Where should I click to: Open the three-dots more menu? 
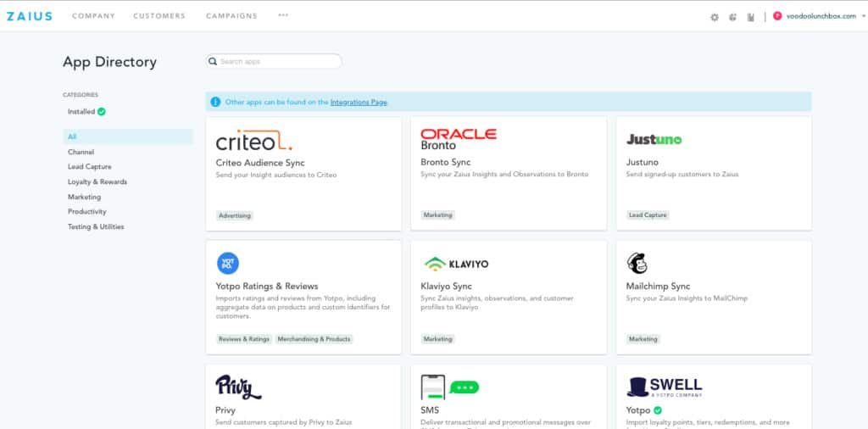[283, 15]
